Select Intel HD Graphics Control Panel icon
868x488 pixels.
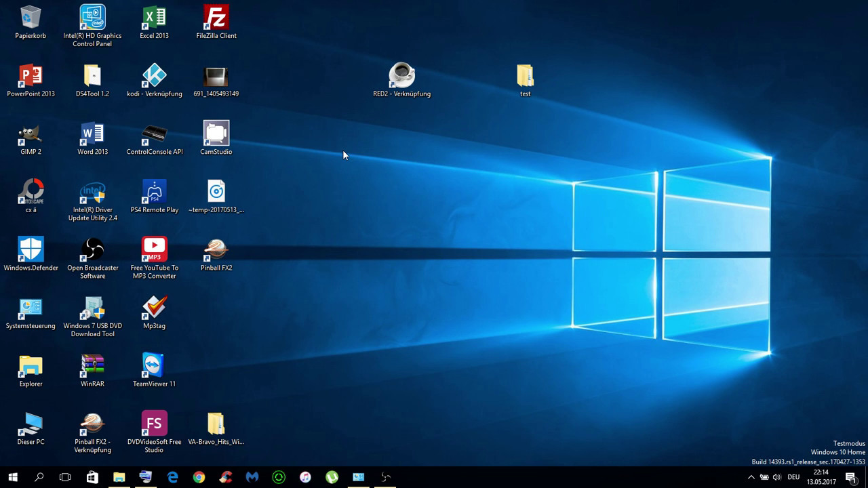pyautogui.click(x=92, y=17)
